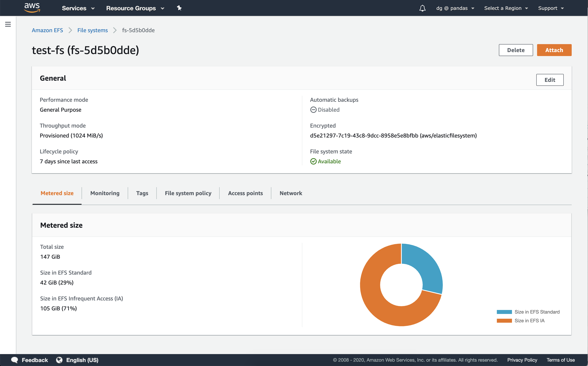
Task: Click the Feedback speech bubble icon
Action: click(x=15, y=360)
